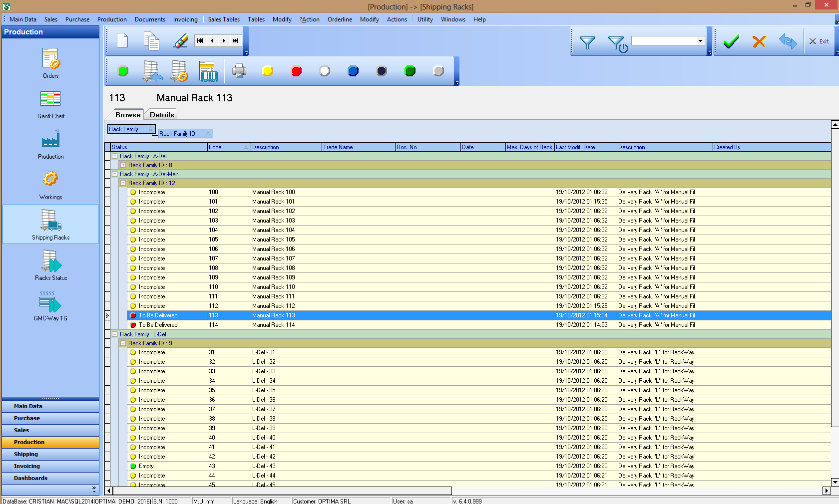
Task: Click the Exit button
Action: [819, 41]
